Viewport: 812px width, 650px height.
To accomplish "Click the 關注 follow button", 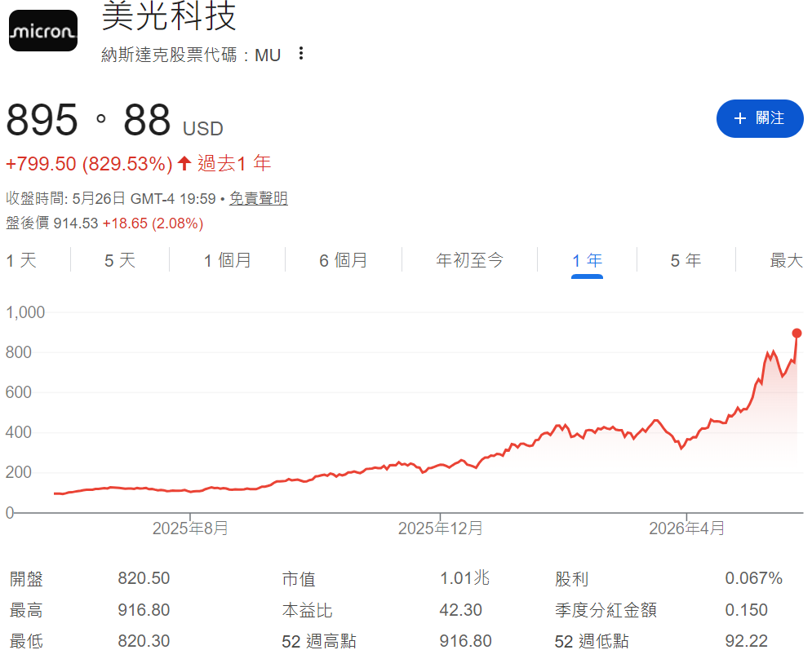I will coord(760,118).
